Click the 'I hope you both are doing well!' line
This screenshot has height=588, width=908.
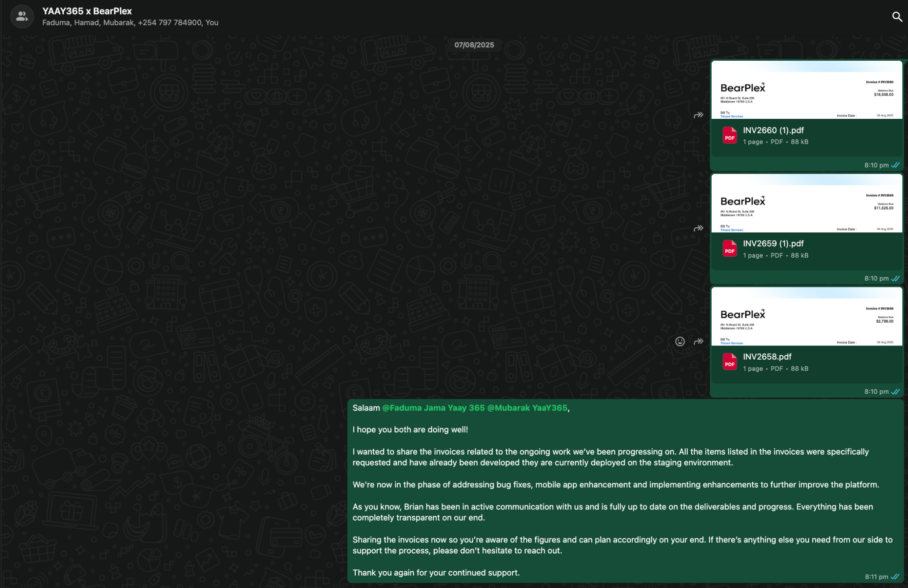[410, 430]
